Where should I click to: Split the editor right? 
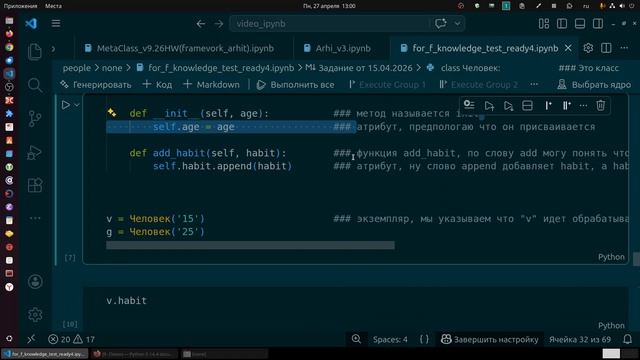pyautogui.click(x=606, y=48)
